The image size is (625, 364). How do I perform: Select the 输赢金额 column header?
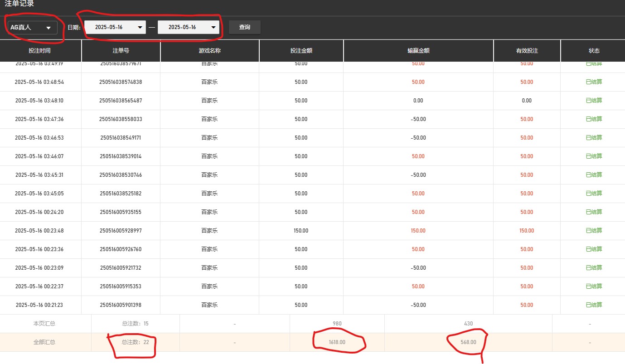point(418,51)
